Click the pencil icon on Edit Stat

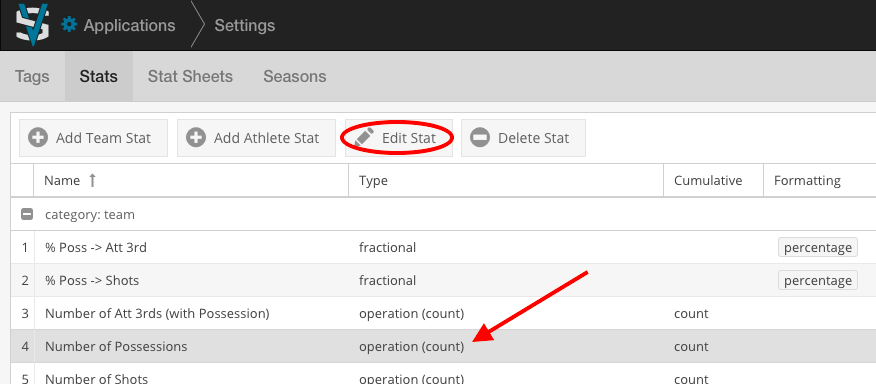click(x=364, y=138)
